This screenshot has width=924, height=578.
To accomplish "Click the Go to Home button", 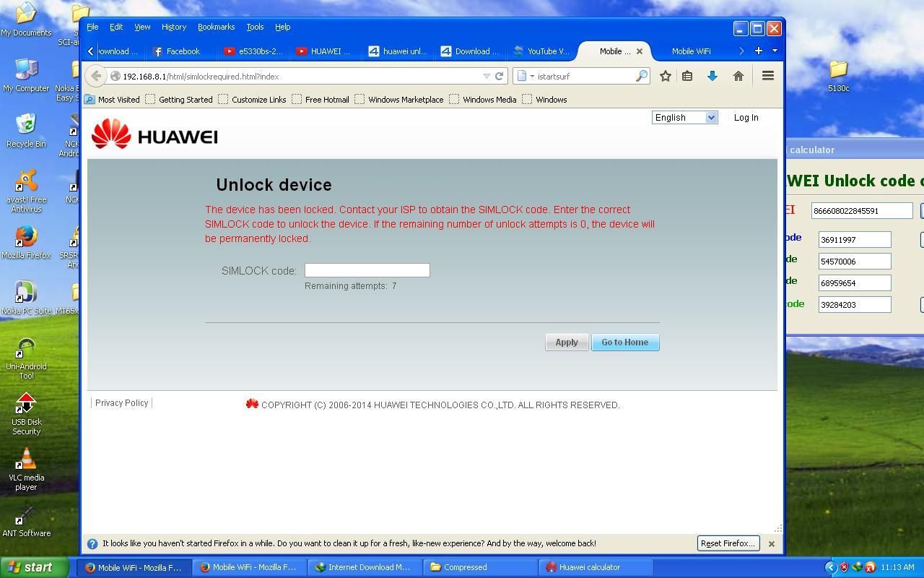I will 624,342.
